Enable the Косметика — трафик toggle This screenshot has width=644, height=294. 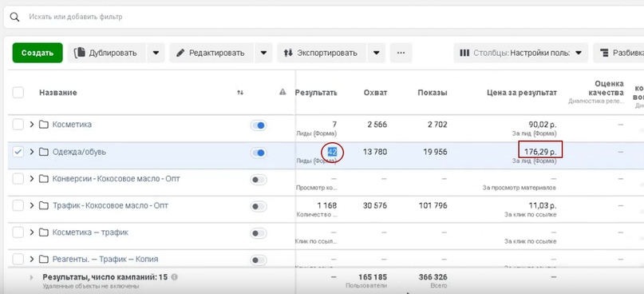tap(259, 233)
